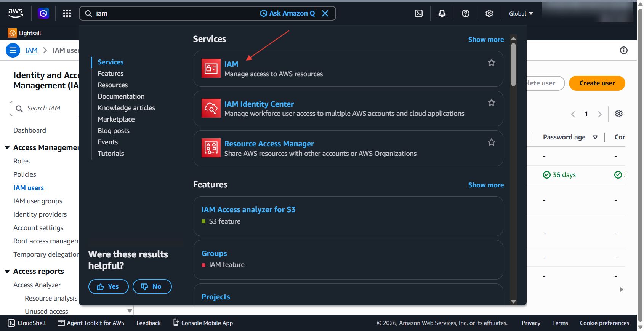This screenshot has height=331, width=644.
Task: Click Agent Toolkit for AWS in footer
Action: 91,323
